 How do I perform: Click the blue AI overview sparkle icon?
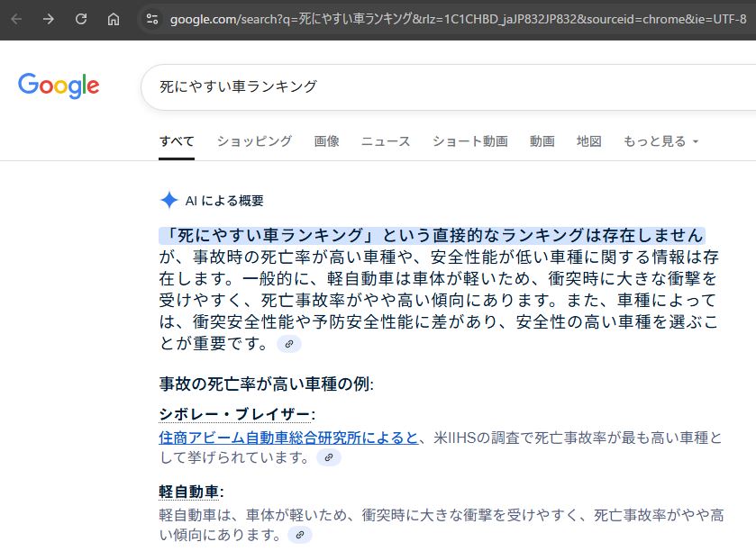[169, 200]
